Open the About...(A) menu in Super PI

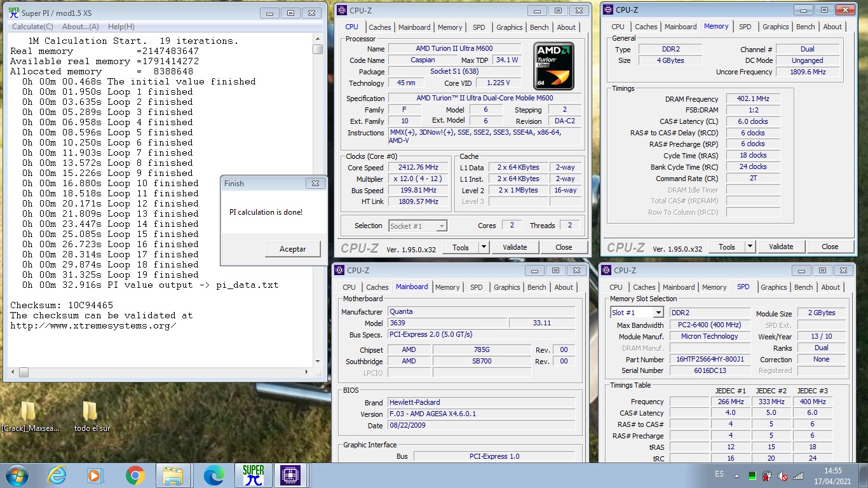point(81,27)
